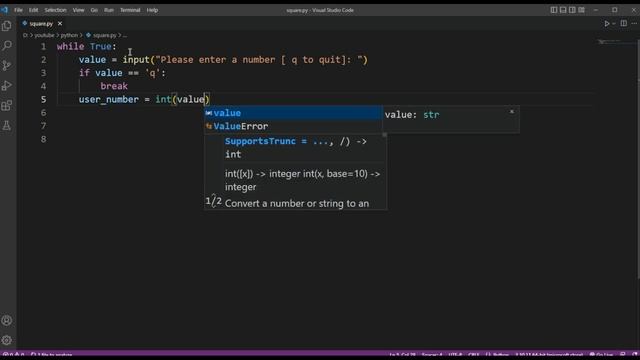Click the input prompt string on line 2
This screenshot has width=640, height=360.
pyautogui.click(x=258, y=60)
